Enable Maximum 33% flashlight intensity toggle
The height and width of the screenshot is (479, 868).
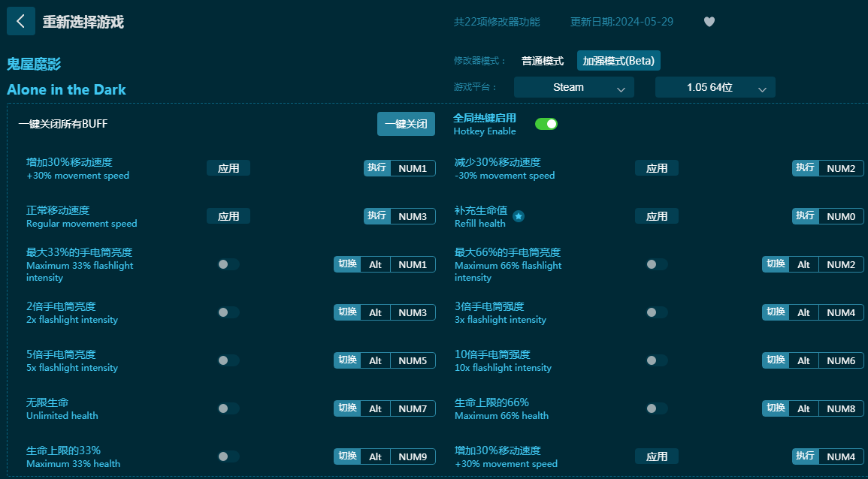tap(228, 264)
